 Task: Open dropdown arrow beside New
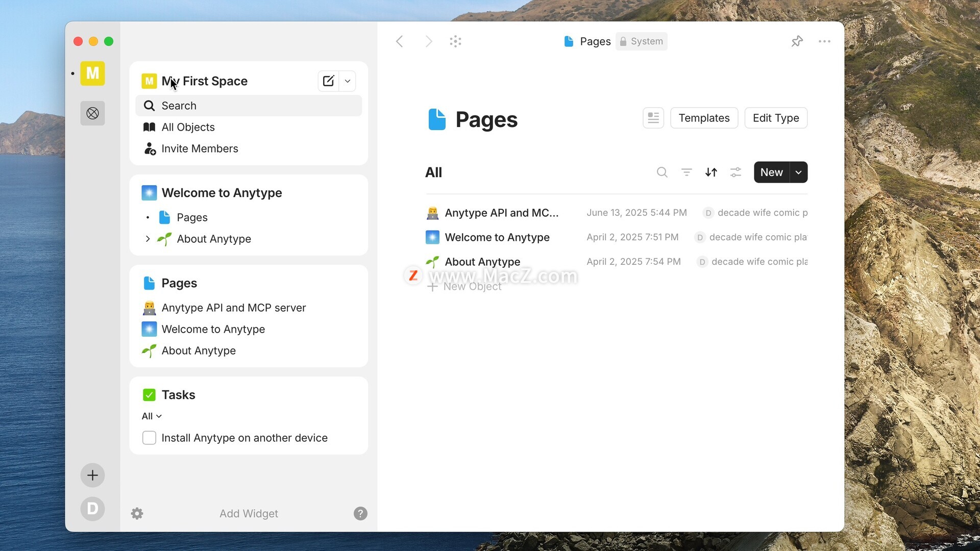pyautogui.click(x=799, y=172)
